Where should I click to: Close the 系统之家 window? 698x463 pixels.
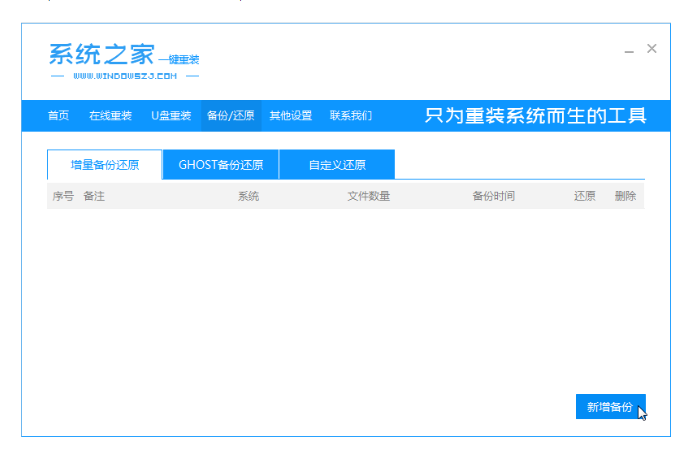click(652, 49)
